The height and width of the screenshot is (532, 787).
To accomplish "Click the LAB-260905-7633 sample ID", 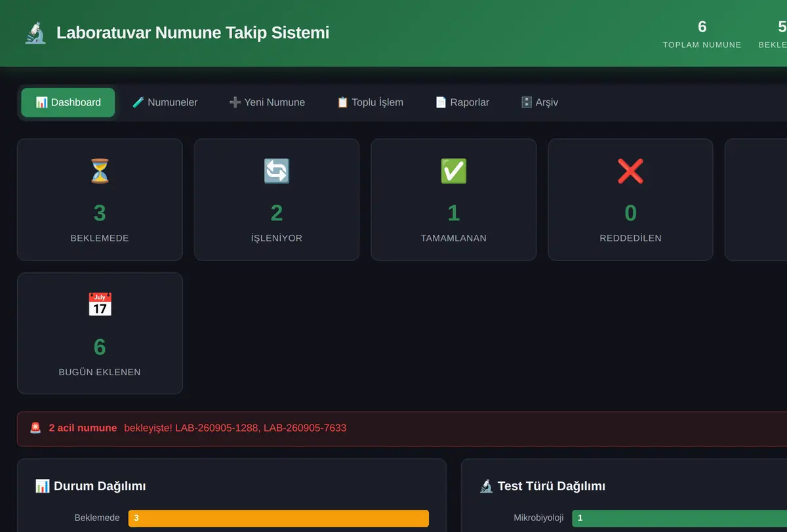I will [x=305, y=428].
